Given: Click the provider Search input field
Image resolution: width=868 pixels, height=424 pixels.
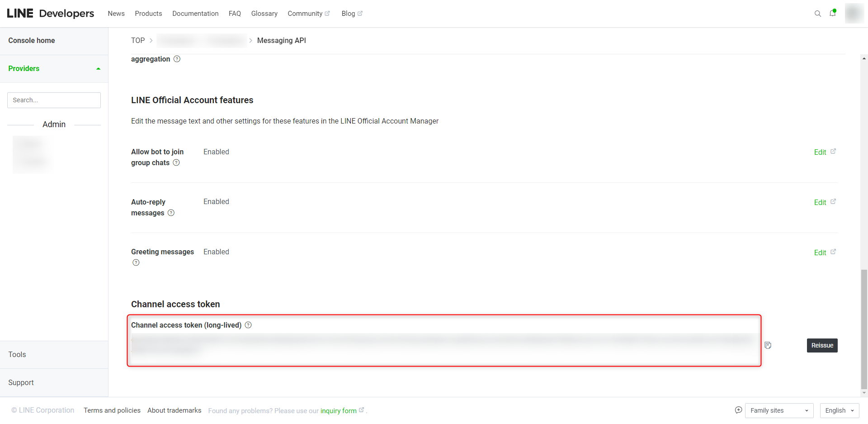Looking at the screenshot, I should point(54,100).
